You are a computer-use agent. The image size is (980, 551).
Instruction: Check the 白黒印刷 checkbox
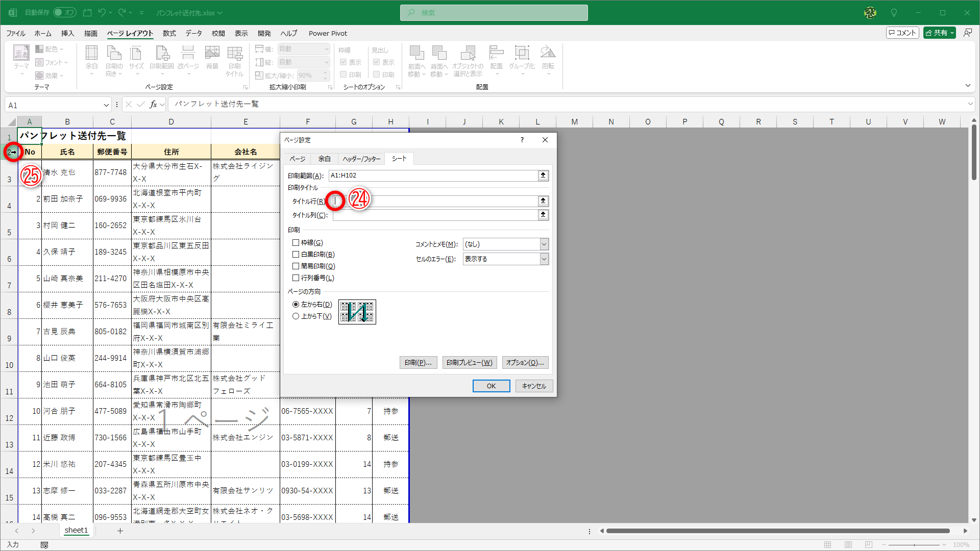pos(296,255)
